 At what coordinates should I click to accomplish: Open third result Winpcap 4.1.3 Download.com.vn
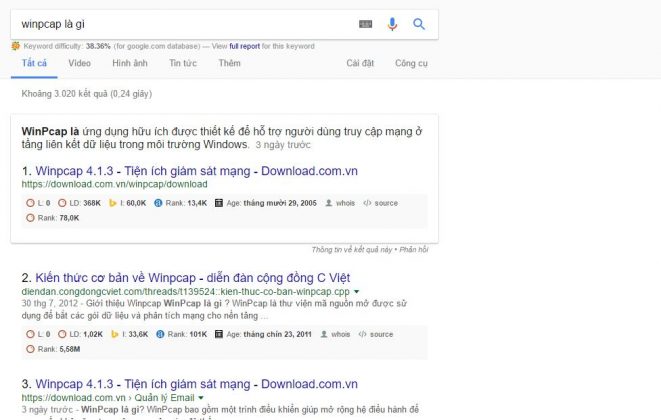click(196, 384)
